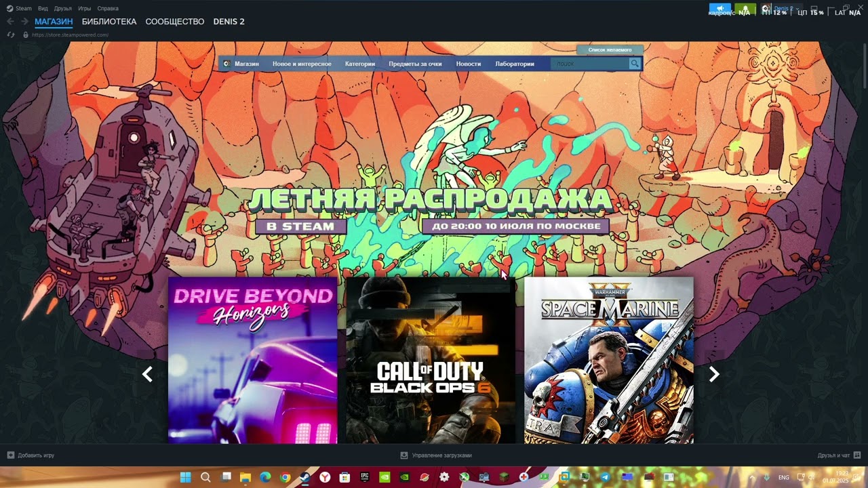
Task: Launch Yandex Browser from the taskbar
Action: [325, 477]
